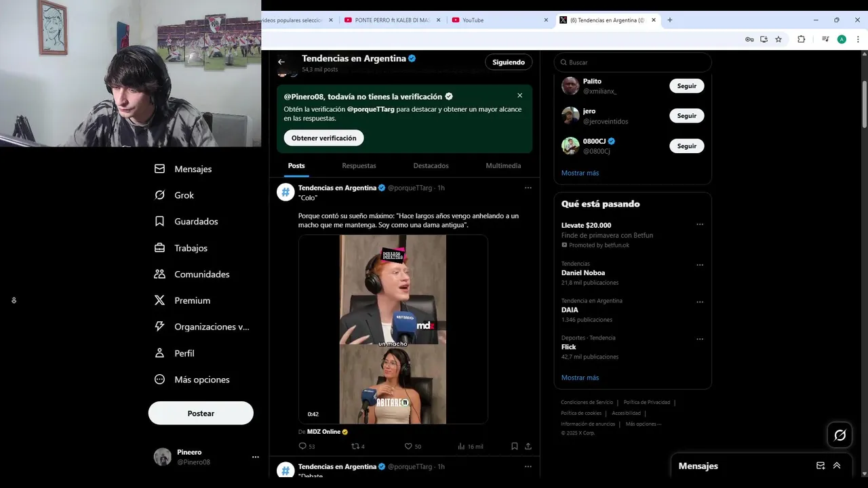Open Más opciones in the sidebar

pos(192,380)
